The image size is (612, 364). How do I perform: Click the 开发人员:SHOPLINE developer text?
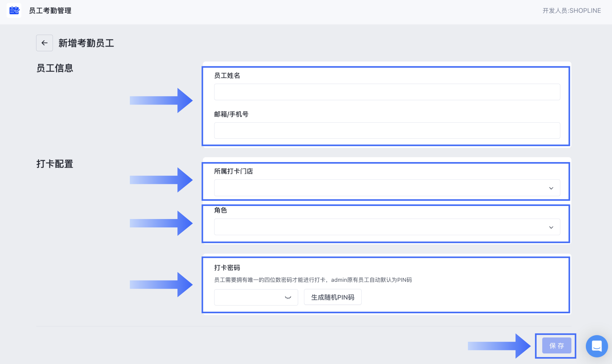click(x=572, y=11)
